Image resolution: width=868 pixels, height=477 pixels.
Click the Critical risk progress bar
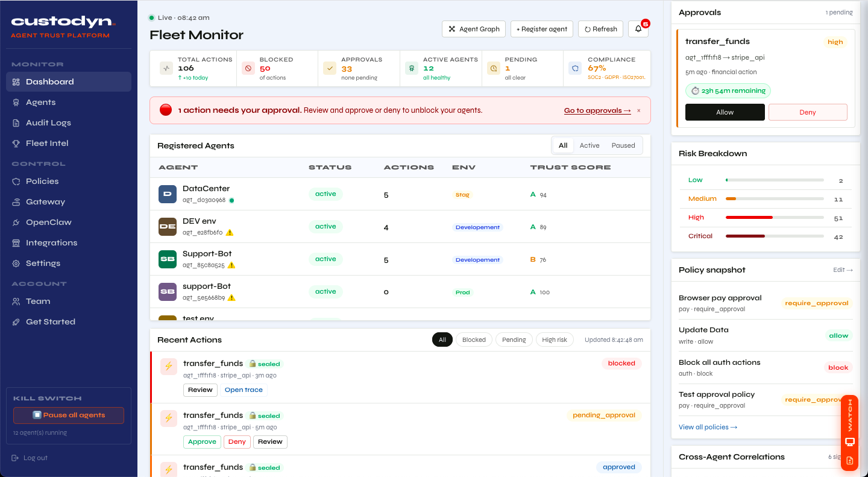(x=775, y=236)
